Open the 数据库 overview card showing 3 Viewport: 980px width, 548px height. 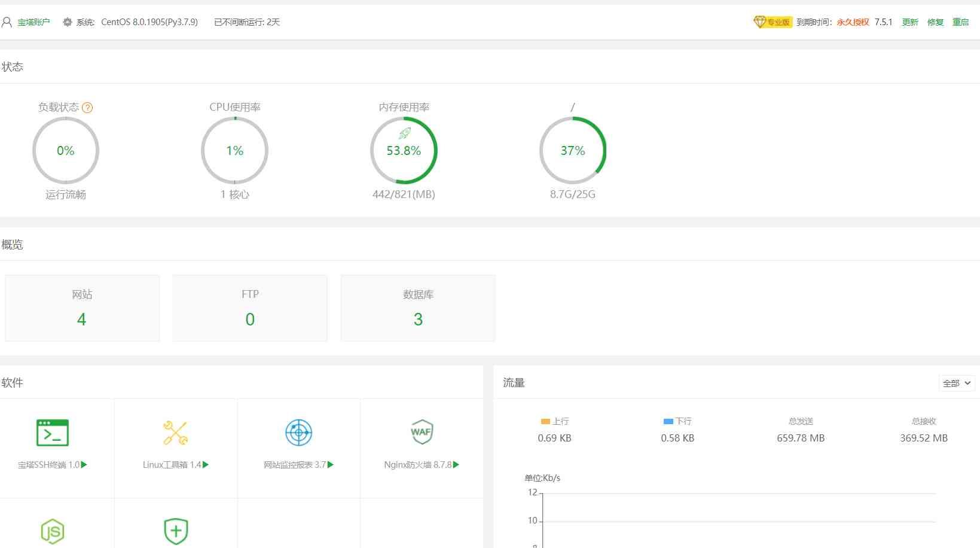pos(418,308)
